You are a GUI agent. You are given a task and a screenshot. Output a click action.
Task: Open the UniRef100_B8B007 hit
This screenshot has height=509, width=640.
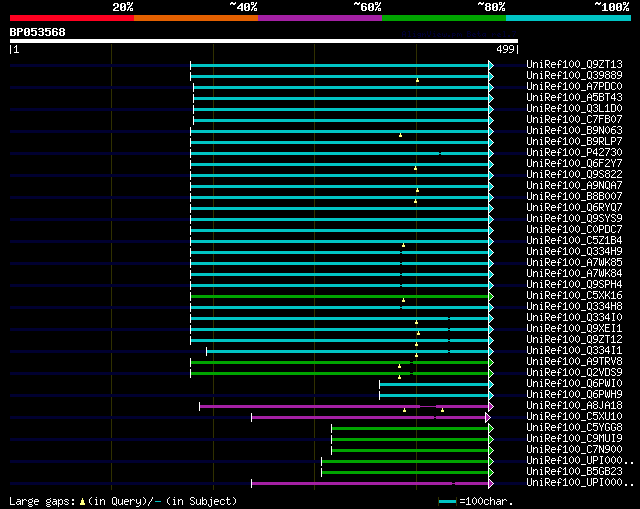[574, 197]
